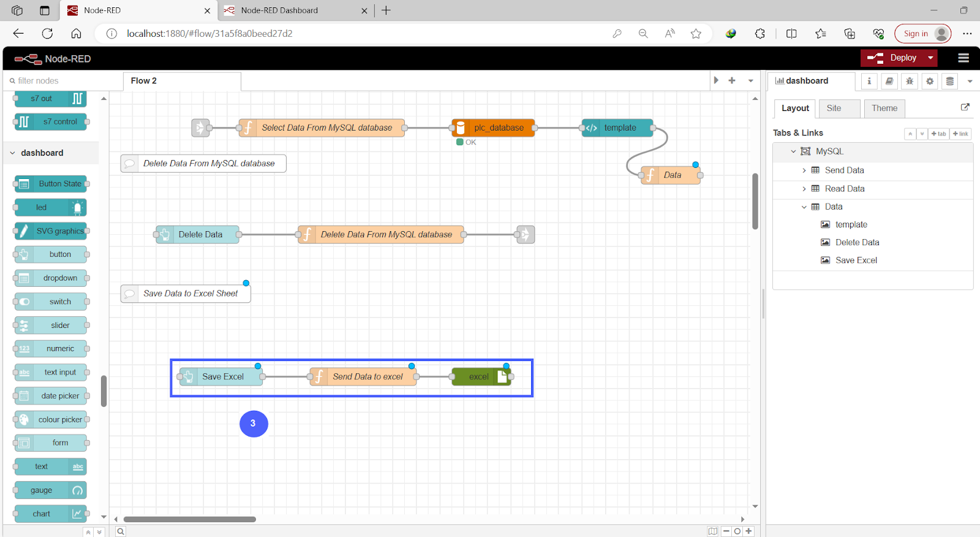Select the numeric palette node
Viewport: 980px width, 537px height.
(50, 348)
